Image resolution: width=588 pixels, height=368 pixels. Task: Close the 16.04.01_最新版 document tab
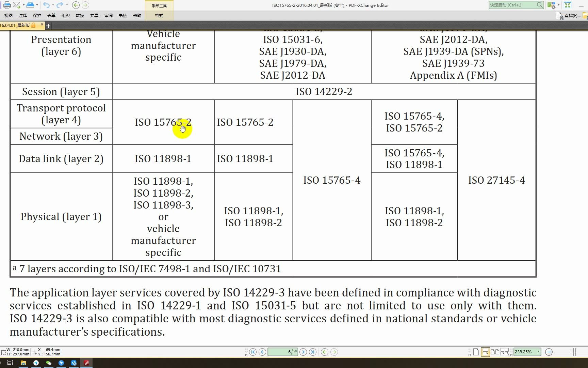point(42,25)
